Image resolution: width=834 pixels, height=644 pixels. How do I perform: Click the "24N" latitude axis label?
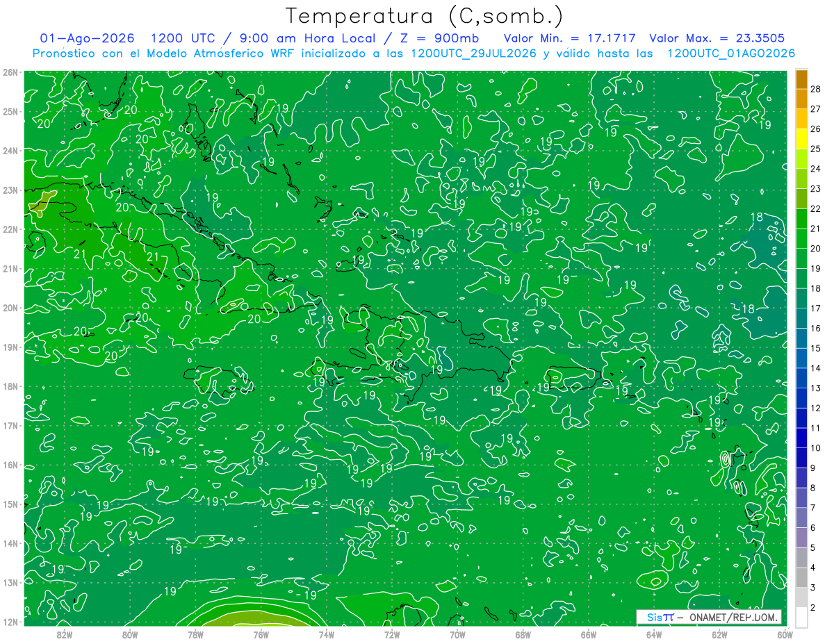pos(10,151)
